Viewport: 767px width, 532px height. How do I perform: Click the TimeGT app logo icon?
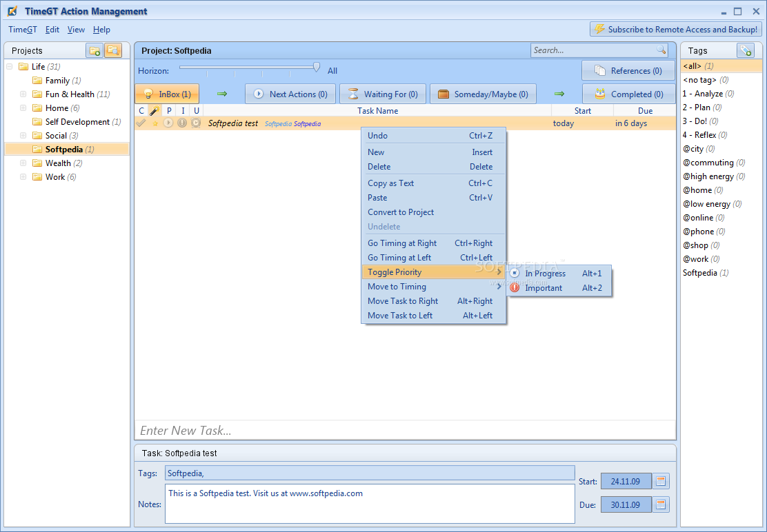(12, 11)
